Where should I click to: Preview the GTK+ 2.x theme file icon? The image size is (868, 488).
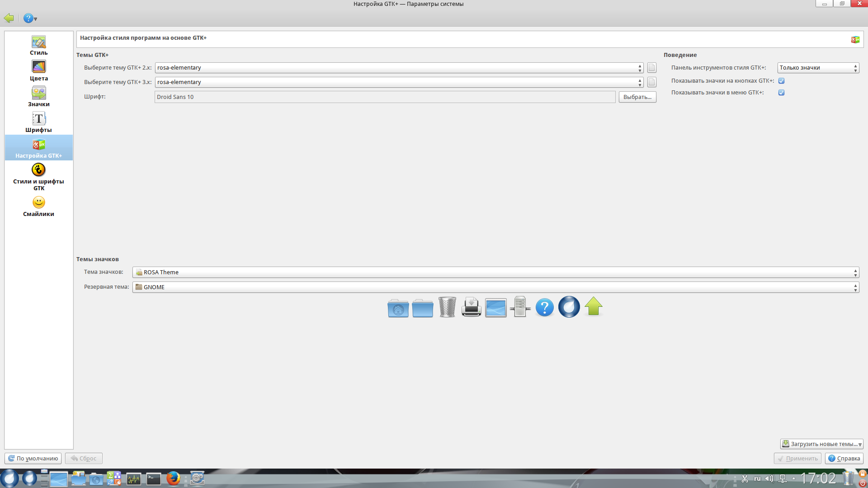click(651, 68)
